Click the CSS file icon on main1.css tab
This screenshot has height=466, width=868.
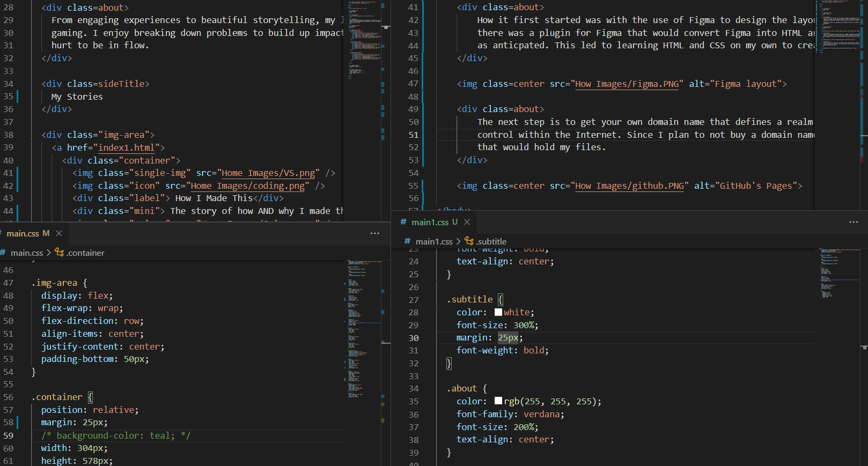point(403,222)
